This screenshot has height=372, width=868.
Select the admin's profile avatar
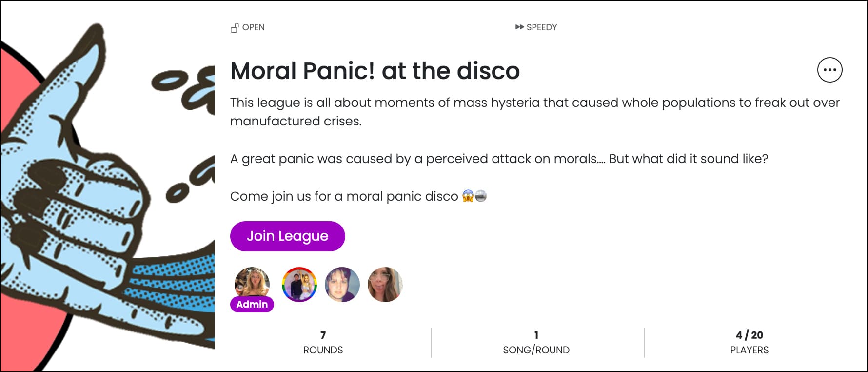(x=252, y=282)
